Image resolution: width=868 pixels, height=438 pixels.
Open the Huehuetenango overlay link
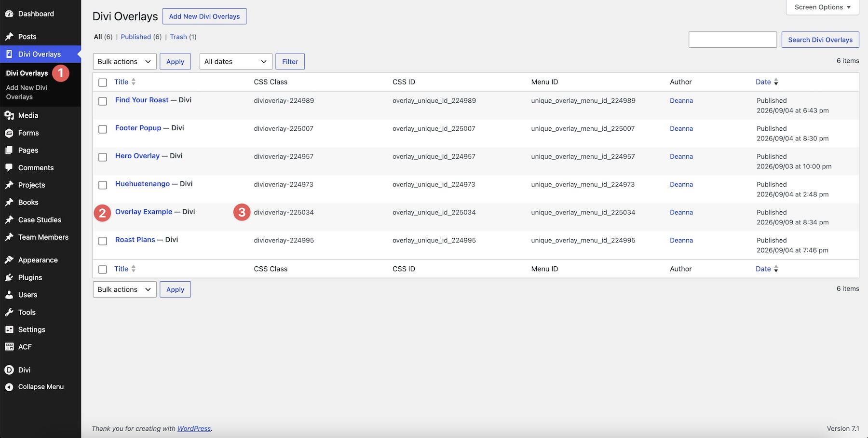[x=142, y=184]
